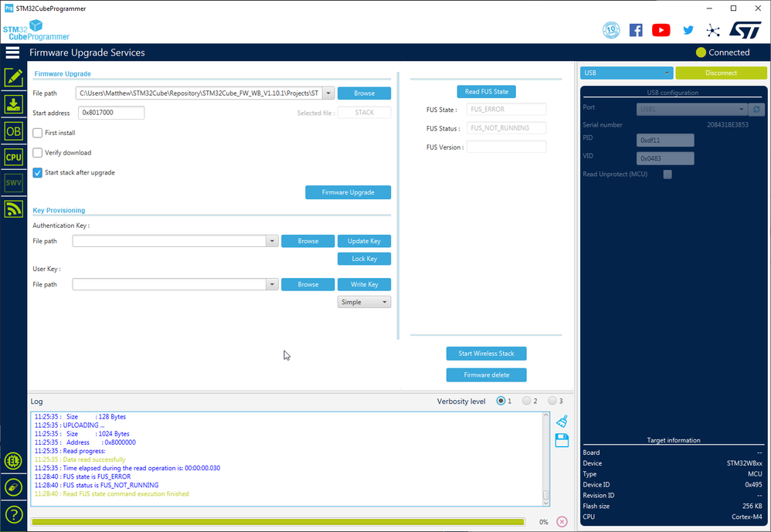This screenshot has width=771, height=532.
Task: Open Memory & File editing pencil icon
Action: pos(13,78)
